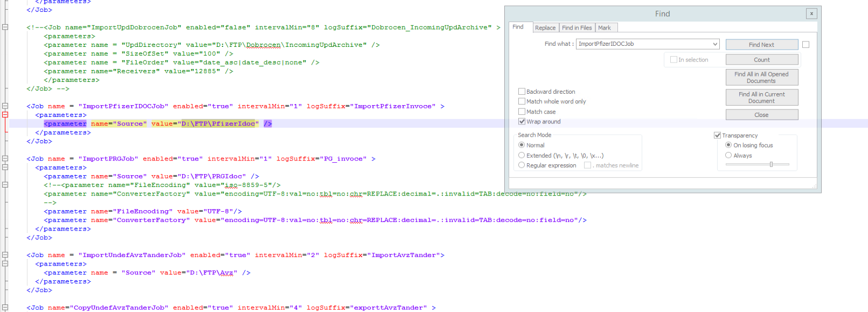Click the "UTF-8" FileEncoding value

point(218,211)
